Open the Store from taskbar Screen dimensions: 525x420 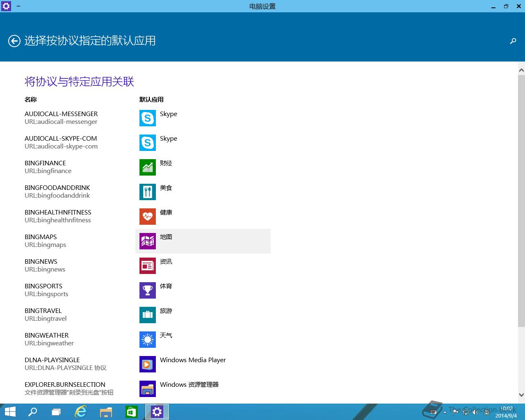131,412
